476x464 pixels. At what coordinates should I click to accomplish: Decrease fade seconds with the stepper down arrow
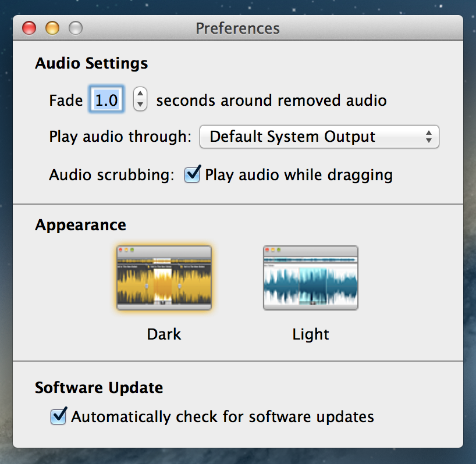pos(140,105)
